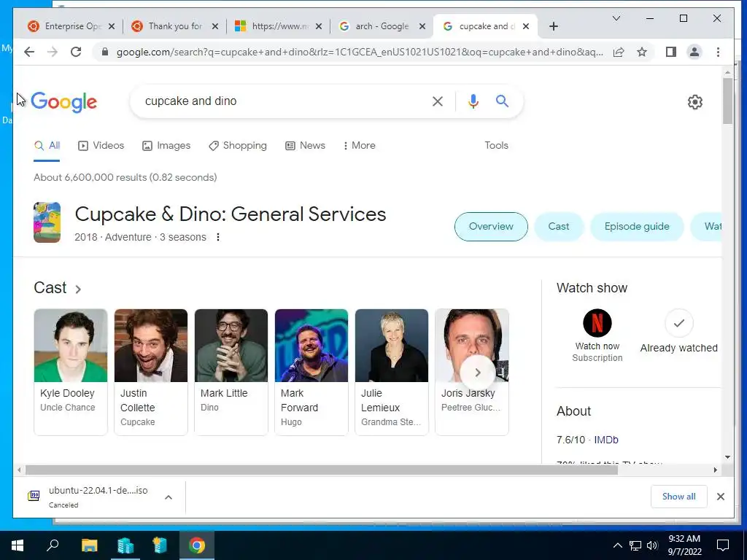747x560 pixels.
Task: Open Justin Collette cast card
Action: click(150, 372)
